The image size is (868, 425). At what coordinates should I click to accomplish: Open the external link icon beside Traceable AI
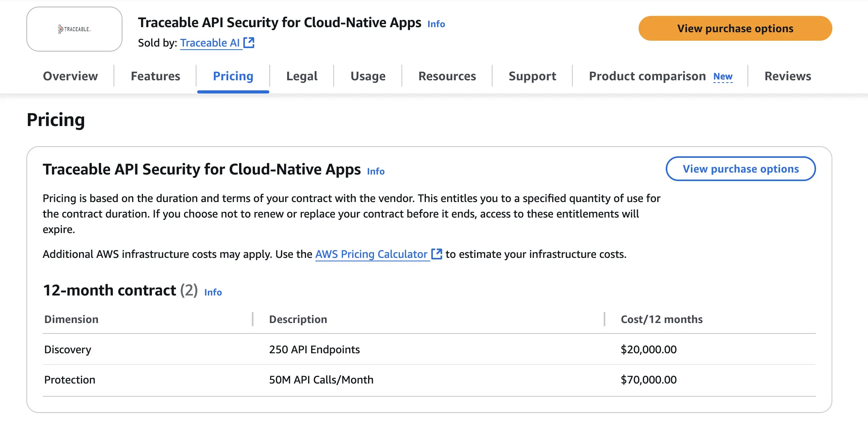(x=249, y=43)
